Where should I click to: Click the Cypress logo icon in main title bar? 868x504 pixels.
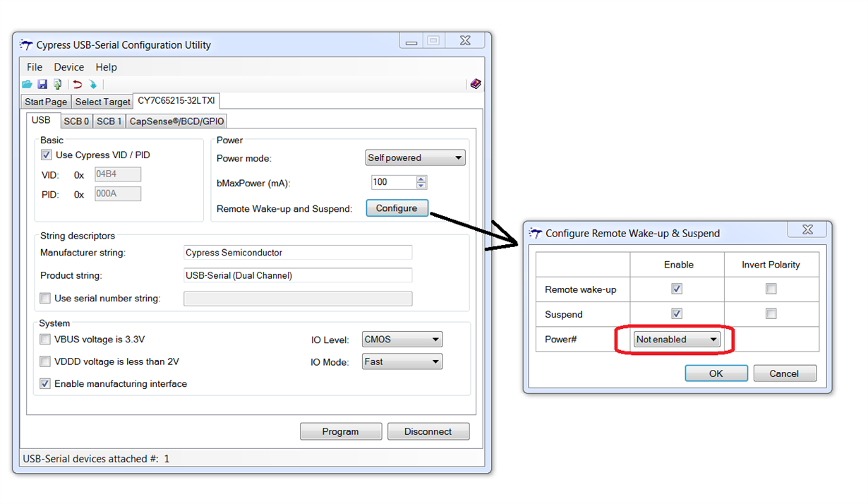(26, 44)
